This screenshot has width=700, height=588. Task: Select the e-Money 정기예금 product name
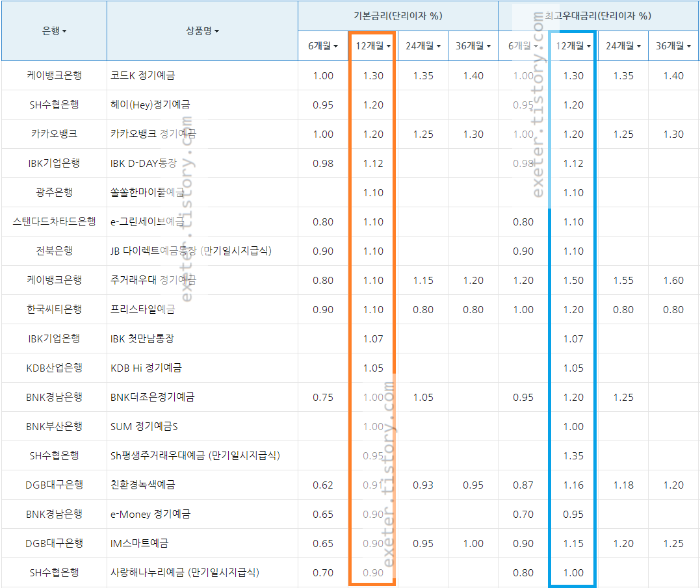[150, 514]
